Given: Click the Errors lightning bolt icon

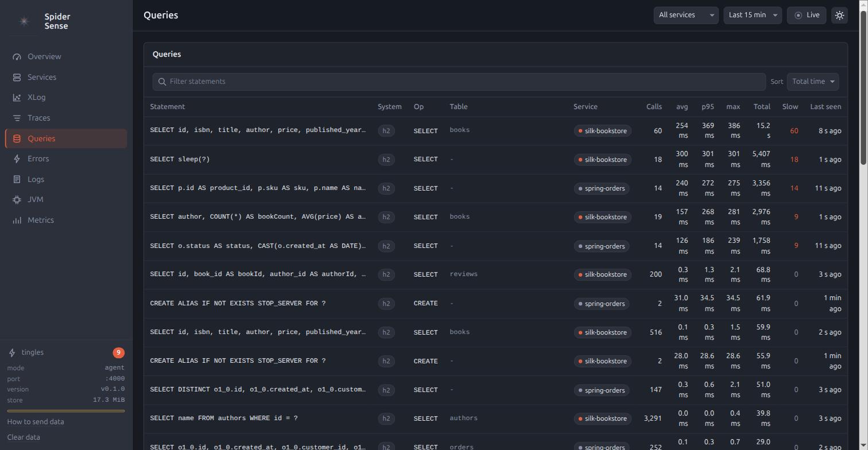Looking at the screenshot, I should [17, 159].
